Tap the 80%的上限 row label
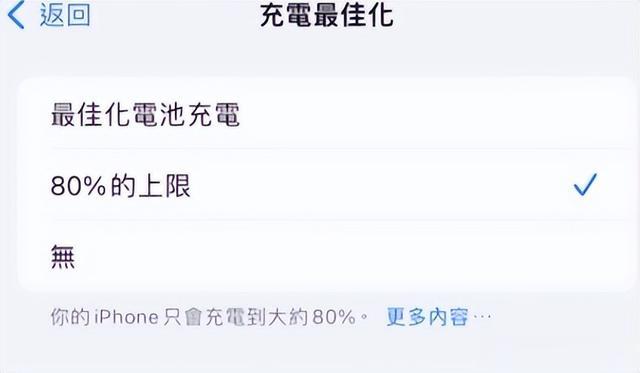Screen dimensions: 640x373 (120, 185)
